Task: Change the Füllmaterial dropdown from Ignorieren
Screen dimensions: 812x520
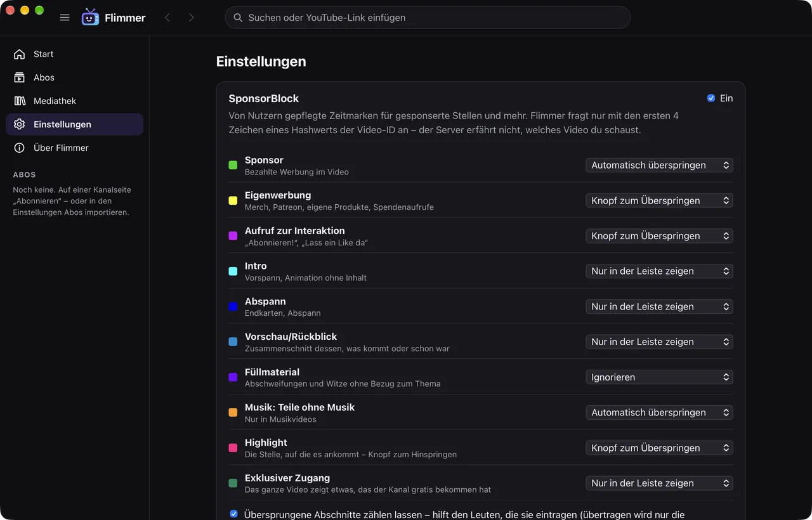Action: (x=659, y=377)
